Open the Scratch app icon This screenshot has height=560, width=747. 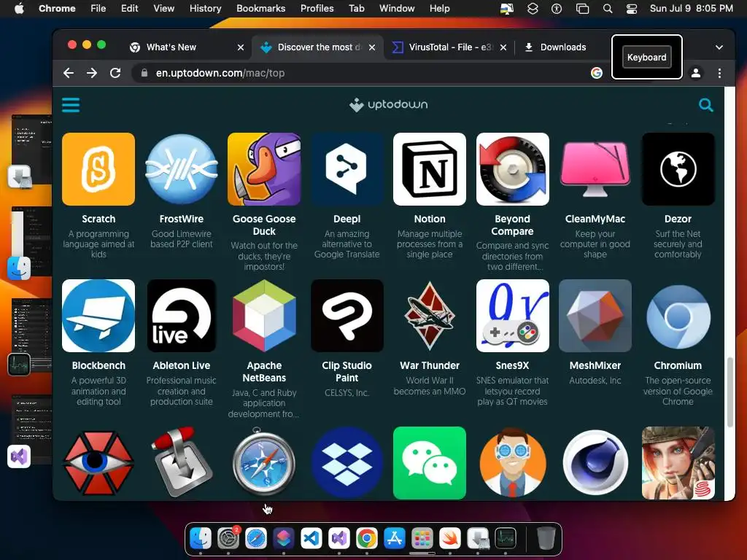point(98,169)
